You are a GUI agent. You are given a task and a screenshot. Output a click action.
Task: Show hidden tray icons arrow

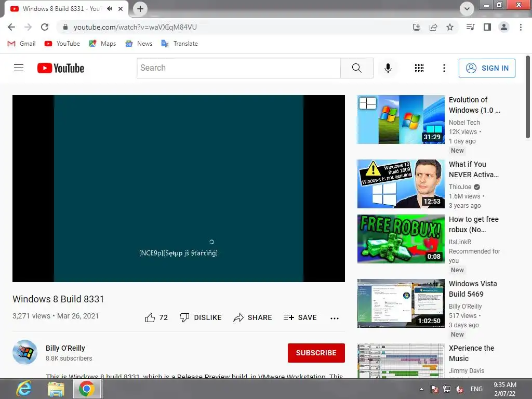click(x=421, y=389)
